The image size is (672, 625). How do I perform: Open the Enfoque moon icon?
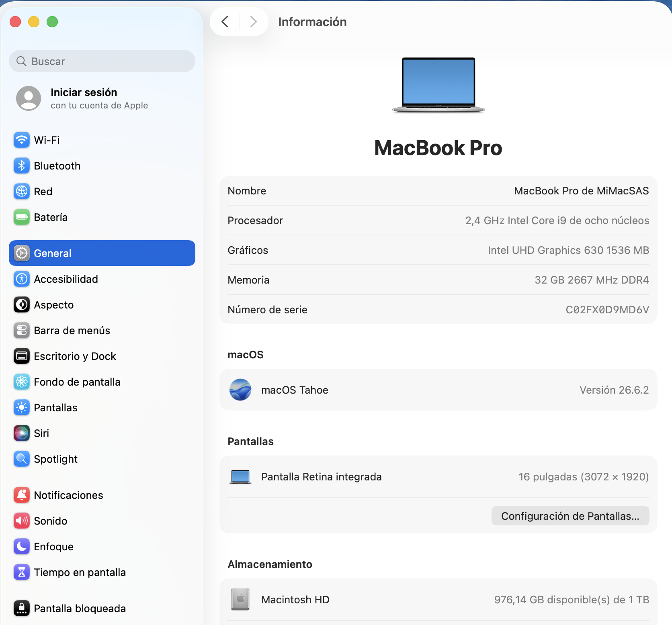22,547
